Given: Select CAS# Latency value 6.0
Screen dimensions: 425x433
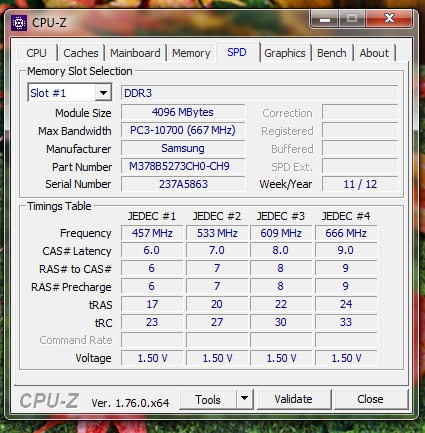Looking at the screenshot, I should pos(152,250).
